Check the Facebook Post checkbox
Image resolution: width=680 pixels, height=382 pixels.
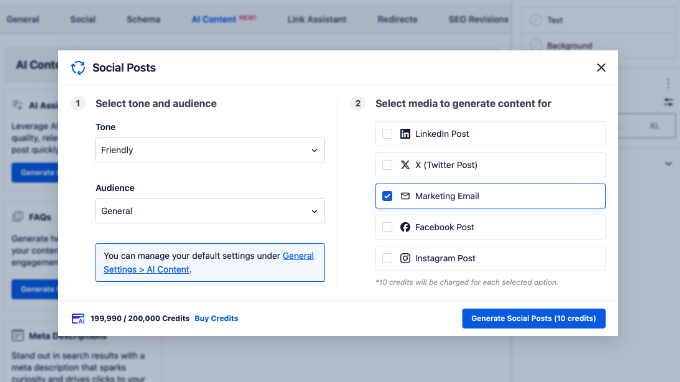click(387, 227)
